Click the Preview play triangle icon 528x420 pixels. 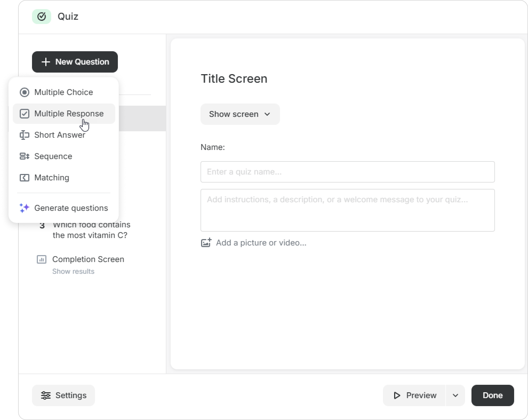pyautogui.click(x=397, y=395)
